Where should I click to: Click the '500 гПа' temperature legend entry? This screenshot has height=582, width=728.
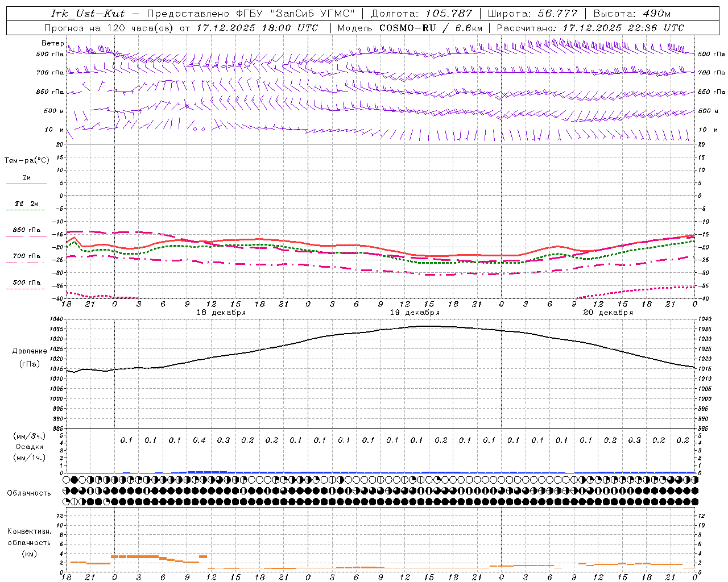point(26,282)
